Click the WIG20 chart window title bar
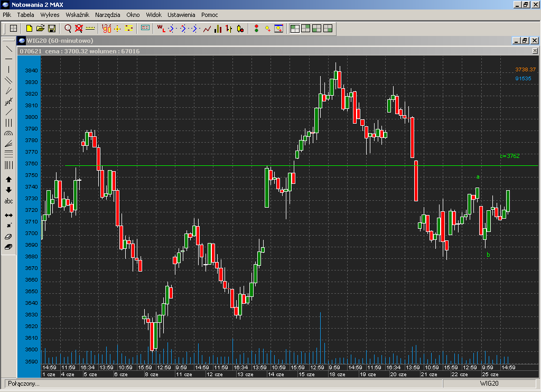Image resolution: width=541 pixels, height=392 pixels. click(x=264, y=41)
